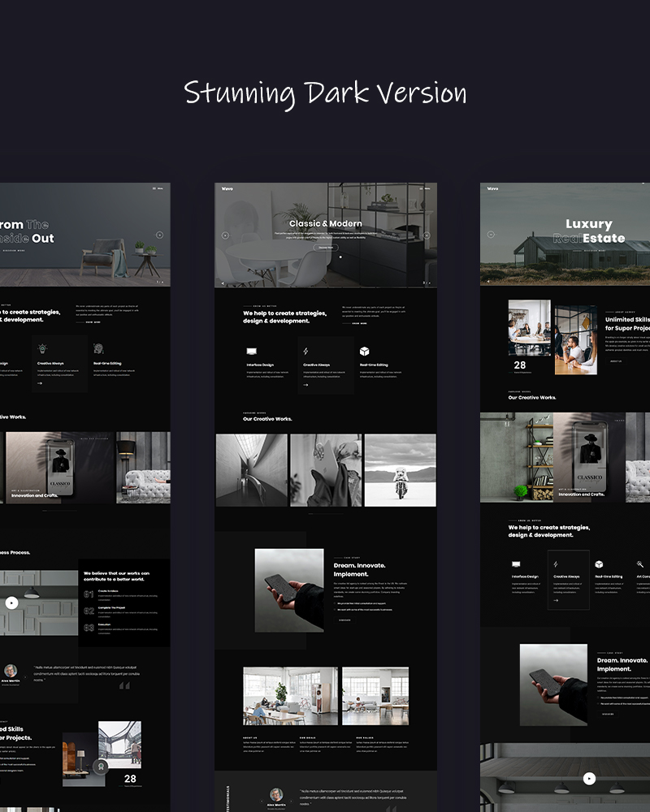Click the Interface Design monitor icon in the middle template
The image size is (650, 812).
tap(252, 352)
